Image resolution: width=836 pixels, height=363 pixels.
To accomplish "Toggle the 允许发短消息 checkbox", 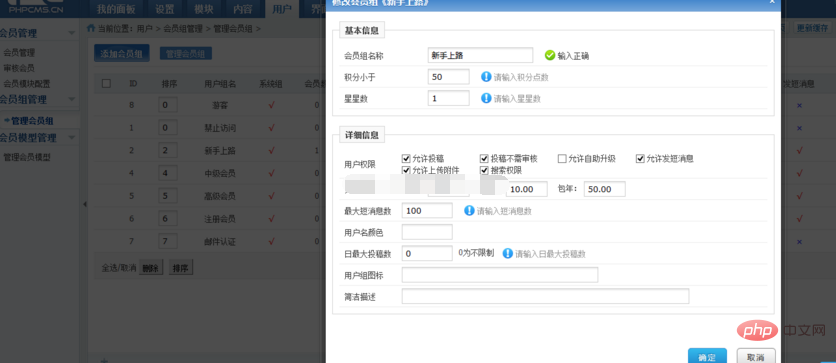I will pyautogui.click(x=640, y=158).
